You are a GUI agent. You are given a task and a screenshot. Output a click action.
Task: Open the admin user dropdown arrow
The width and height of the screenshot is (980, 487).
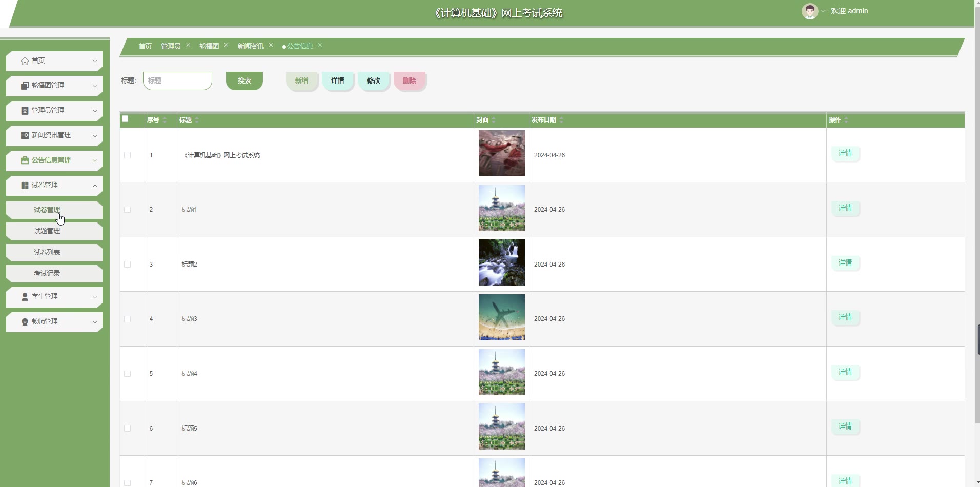(x=823, y=11)
